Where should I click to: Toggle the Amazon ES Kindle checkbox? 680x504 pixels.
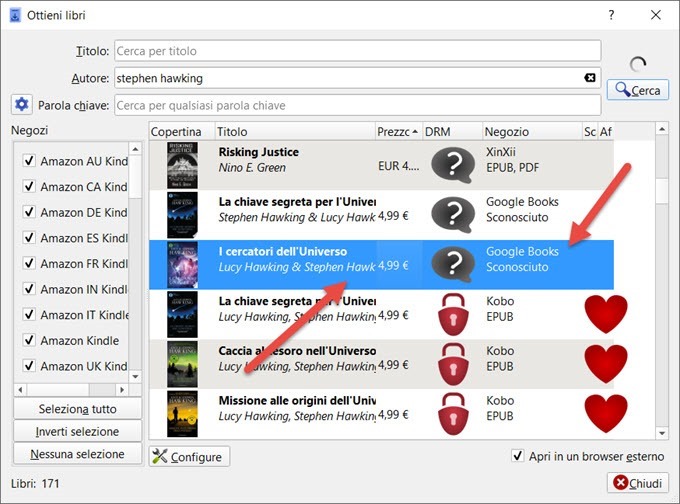(x=29, y=238)
